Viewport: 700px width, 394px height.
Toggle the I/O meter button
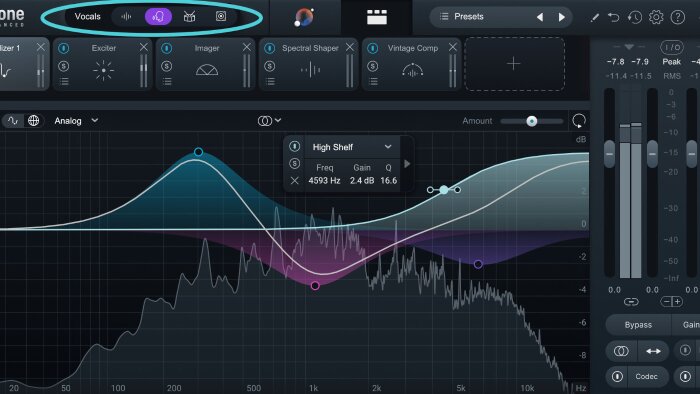[x=672, y=47]
